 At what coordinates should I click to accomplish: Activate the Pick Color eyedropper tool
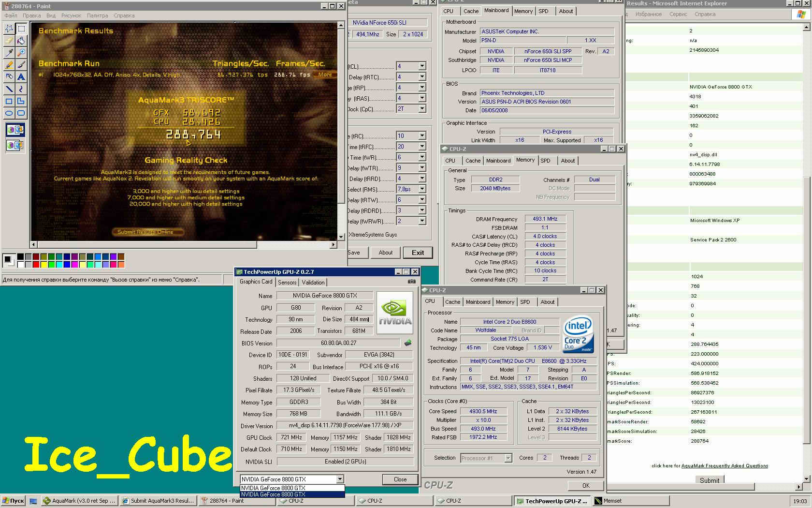click(9, 53)
